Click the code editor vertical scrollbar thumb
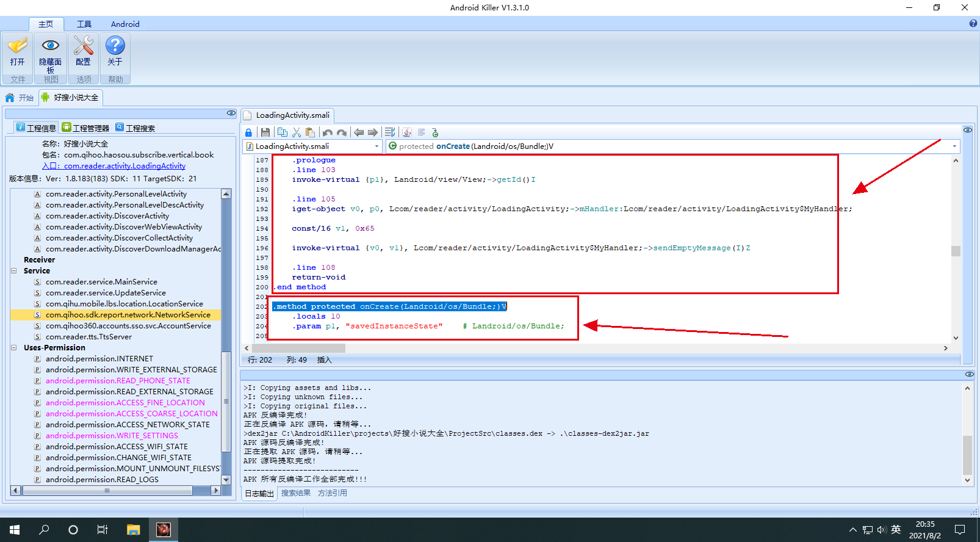Image resolution: width=980 pixels, height=542 pixels. (x=956, y=251)
